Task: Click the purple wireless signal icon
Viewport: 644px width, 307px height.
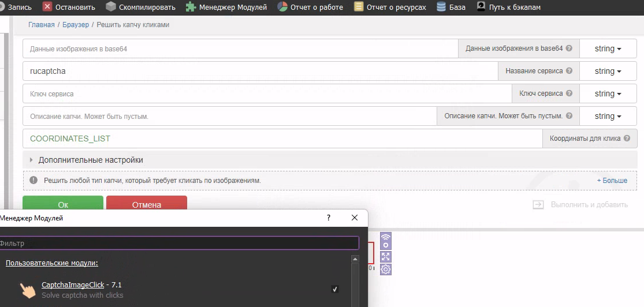Action: pyautogui.click(x=386, y=241)
